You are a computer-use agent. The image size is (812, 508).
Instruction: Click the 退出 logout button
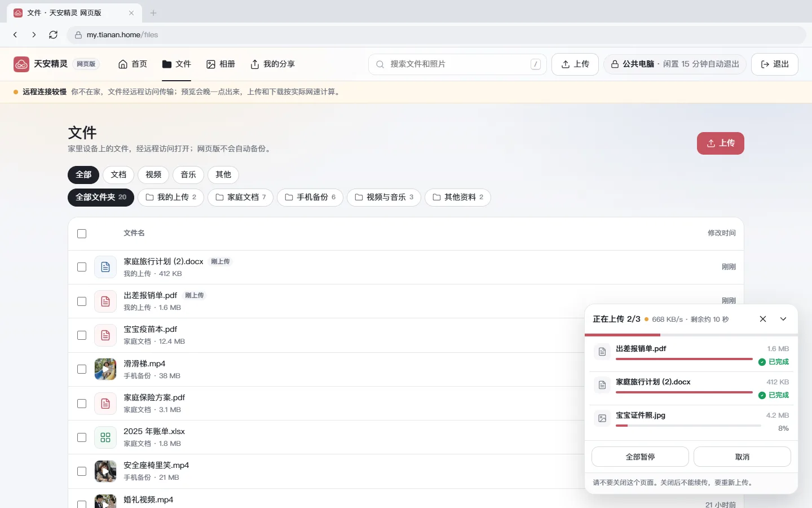coord(775,64)
